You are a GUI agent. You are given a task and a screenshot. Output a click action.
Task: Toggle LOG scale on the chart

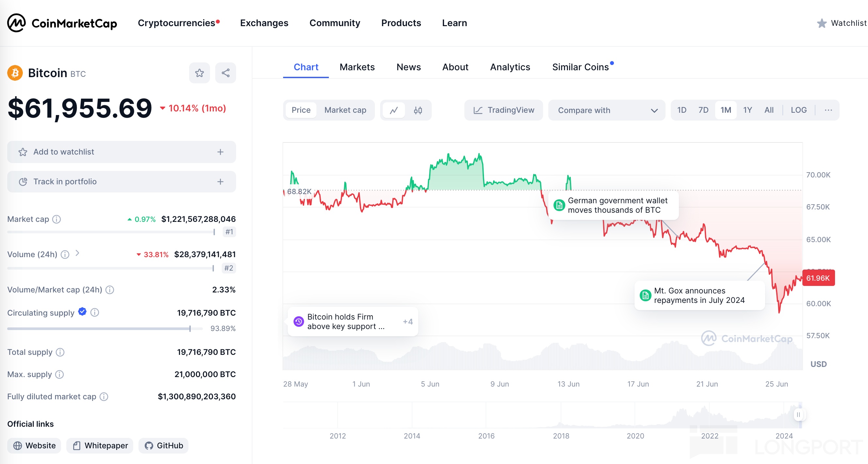pyautogui.click(x=798, y=110)
